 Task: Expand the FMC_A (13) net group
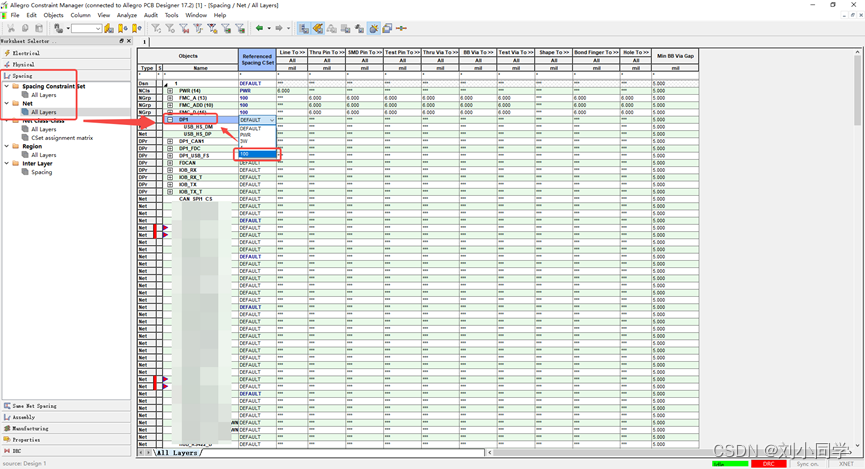pyautogui.click(x=170, y=98)
